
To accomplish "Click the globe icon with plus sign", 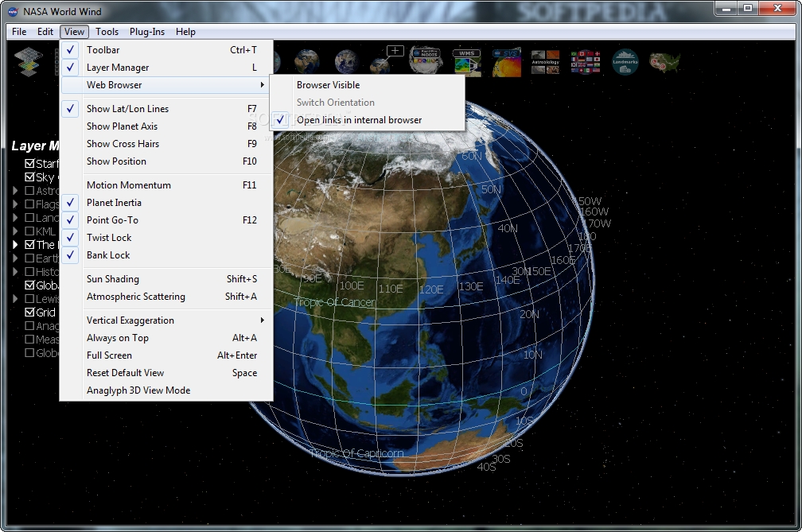I will click(387, 60).
